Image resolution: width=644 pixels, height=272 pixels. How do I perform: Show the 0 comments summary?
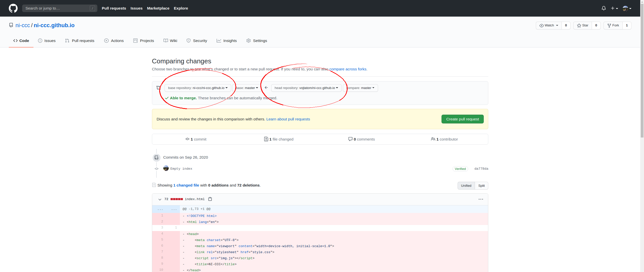(361, 139)
